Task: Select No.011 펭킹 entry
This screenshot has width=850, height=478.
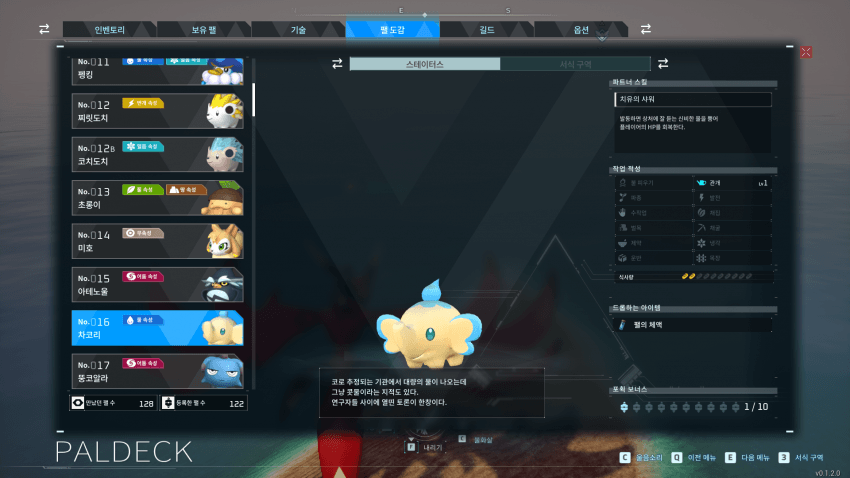Action: click(x=158, y=71)
